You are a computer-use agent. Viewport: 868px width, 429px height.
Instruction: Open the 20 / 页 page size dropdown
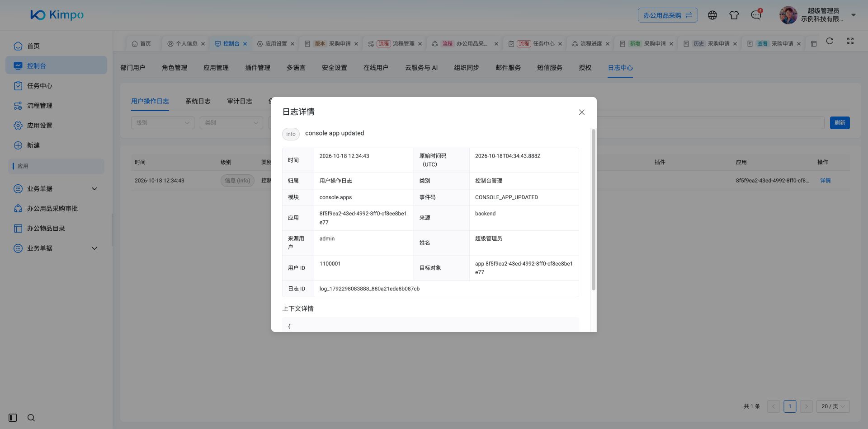[833, 406]
